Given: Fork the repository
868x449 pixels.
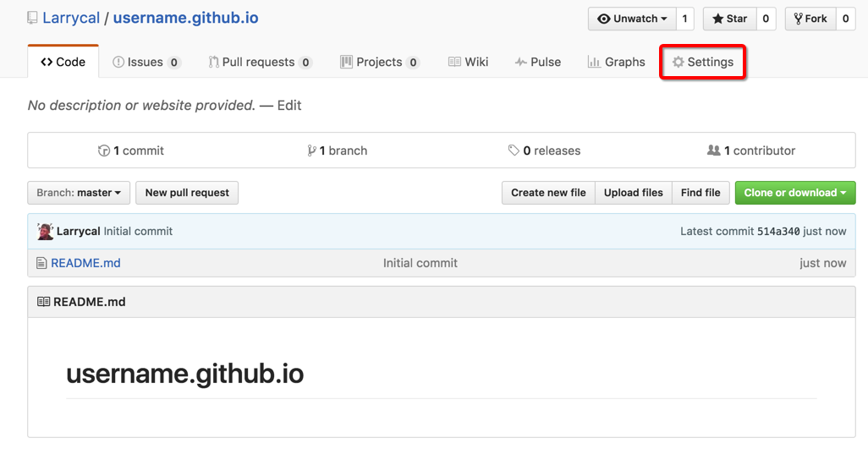Looking at the screenshot, I should click(810, 19).
